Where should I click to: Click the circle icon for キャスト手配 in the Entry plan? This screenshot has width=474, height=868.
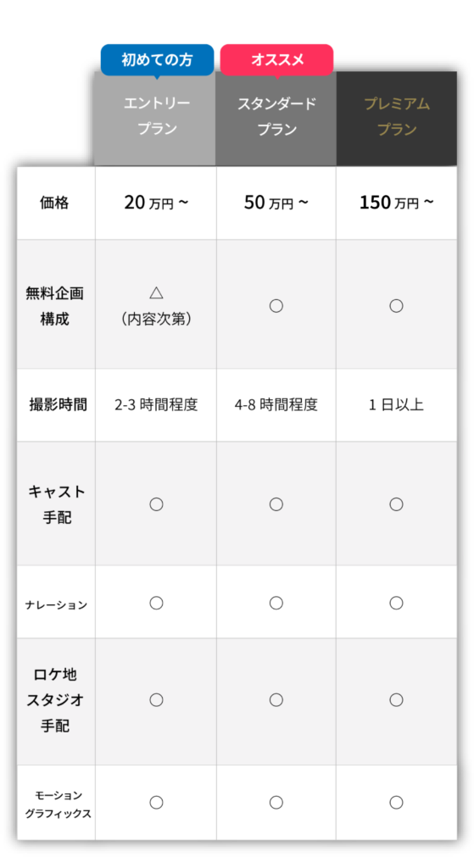click(x=156, y=504)
